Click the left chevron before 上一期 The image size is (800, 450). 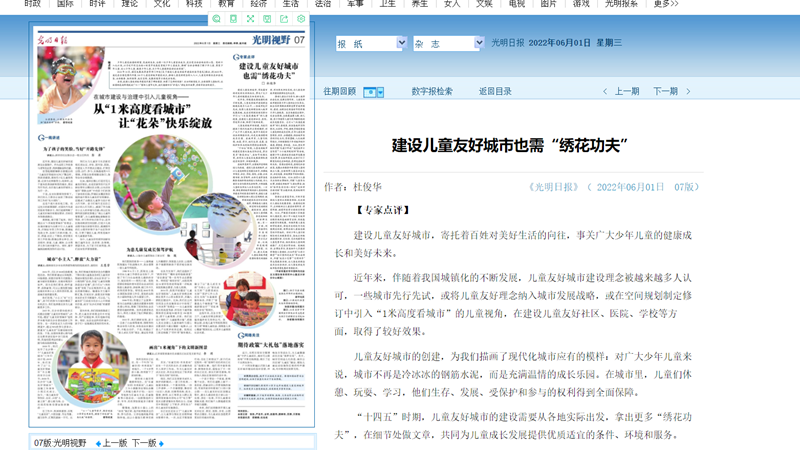(605, 91)
